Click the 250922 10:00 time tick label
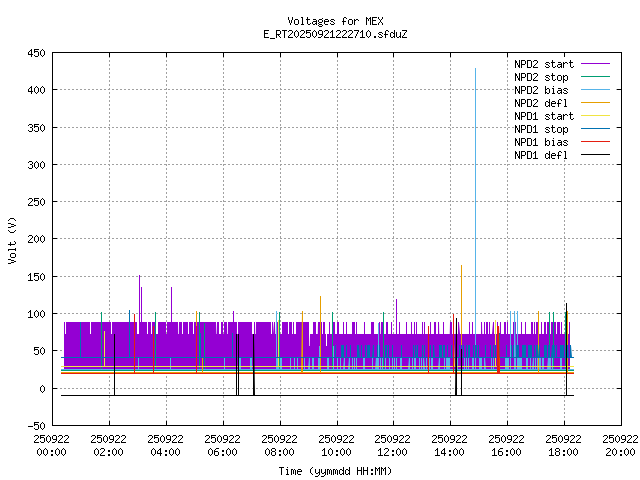This screenshot has width=640, height=480. point(336,444)
